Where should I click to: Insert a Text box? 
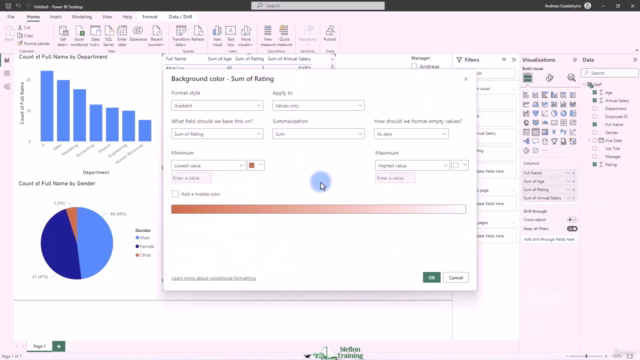pyautogui.click(x=231, y=36)
